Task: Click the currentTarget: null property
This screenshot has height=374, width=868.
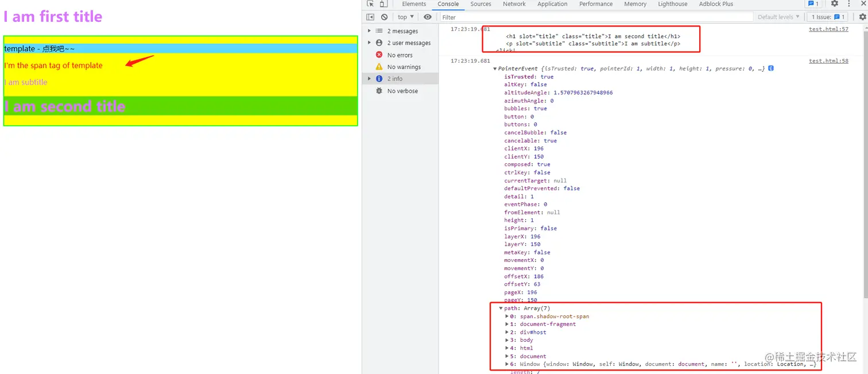Action: pyautogui.click(x=536, y=180)
